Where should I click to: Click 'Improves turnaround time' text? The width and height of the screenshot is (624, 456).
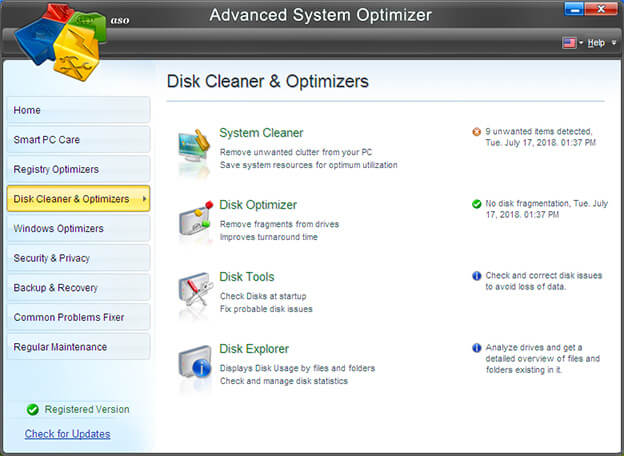[x=269, y=237]
